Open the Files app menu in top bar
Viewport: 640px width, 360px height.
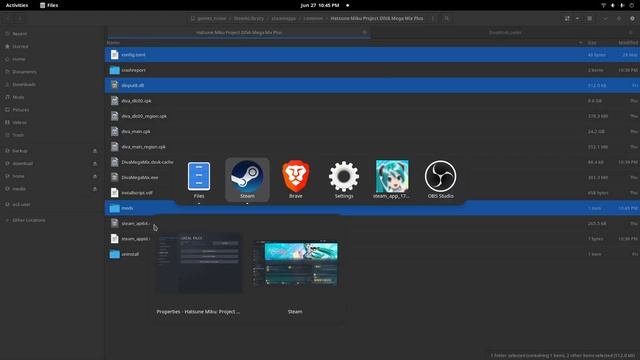coord(49,5)
